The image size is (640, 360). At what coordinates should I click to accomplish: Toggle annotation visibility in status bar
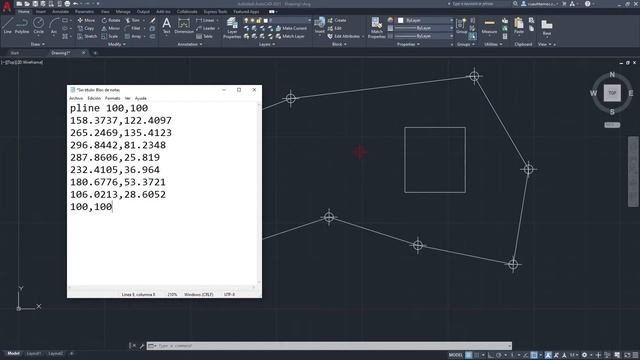point(548,355)
